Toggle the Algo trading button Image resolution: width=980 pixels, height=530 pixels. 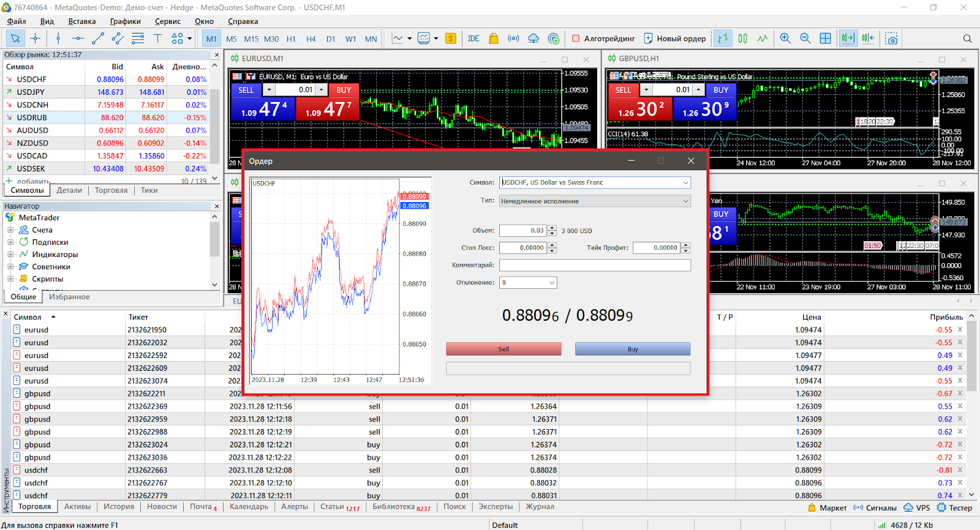click(603, 39)
